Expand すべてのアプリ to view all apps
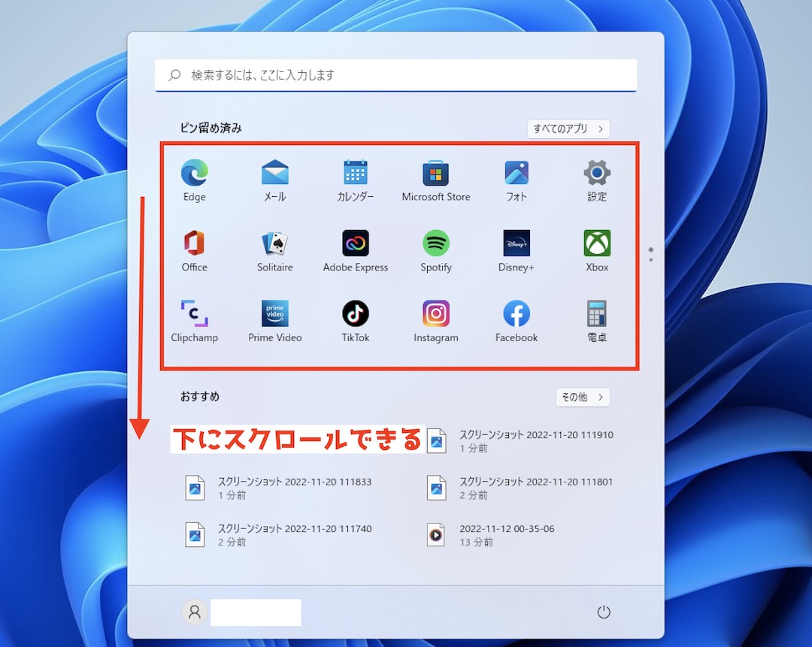812x647 pixels. tap(568, 128)
